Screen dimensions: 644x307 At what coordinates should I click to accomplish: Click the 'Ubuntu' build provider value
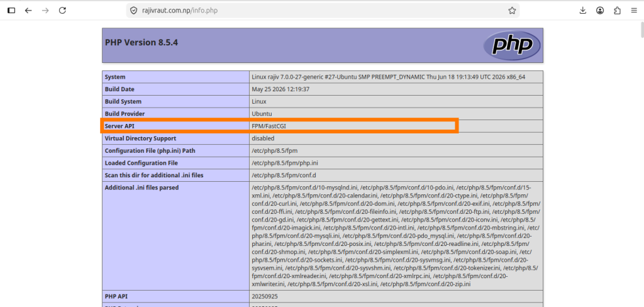(x=262, y=114)
